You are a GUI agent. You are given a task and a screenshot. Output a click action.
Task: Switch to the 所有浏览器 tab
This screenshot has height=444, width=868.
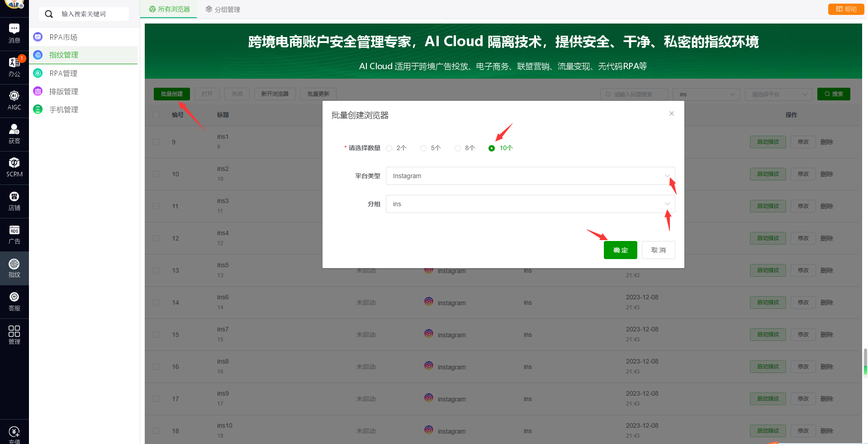tap(169, 9)
